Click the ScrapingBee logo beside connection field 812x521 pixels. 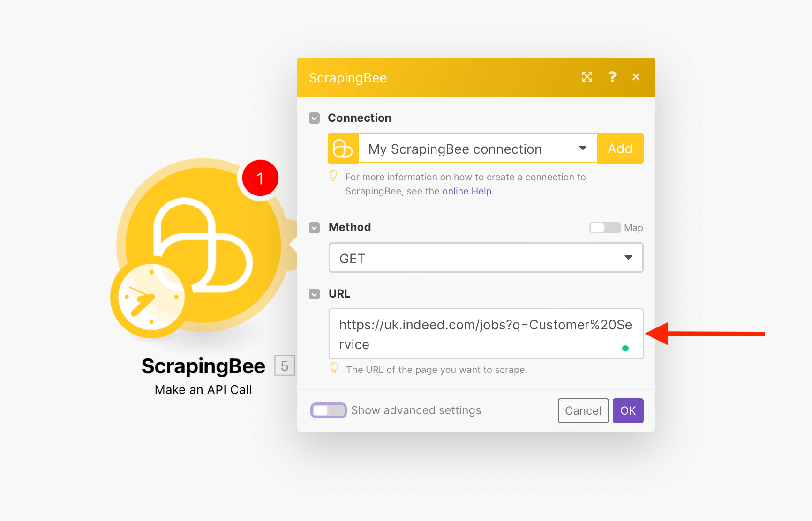tap(343, 149)
